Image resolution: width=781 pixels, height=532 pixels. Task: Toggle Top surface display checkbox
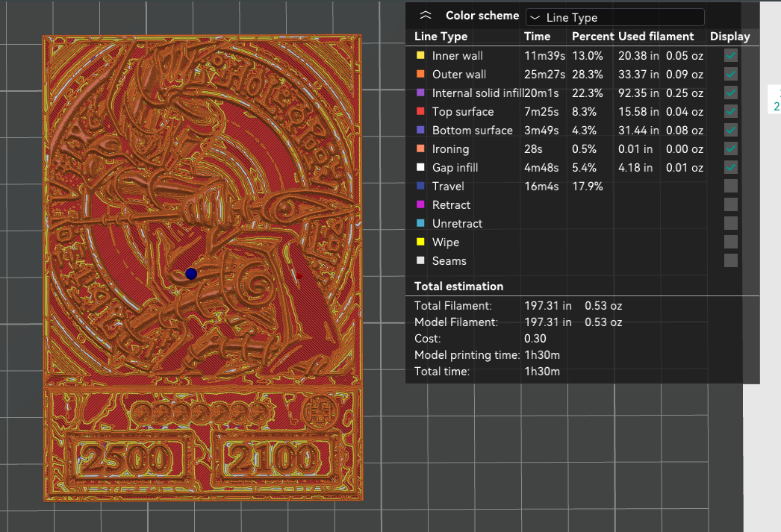[731, 111]
